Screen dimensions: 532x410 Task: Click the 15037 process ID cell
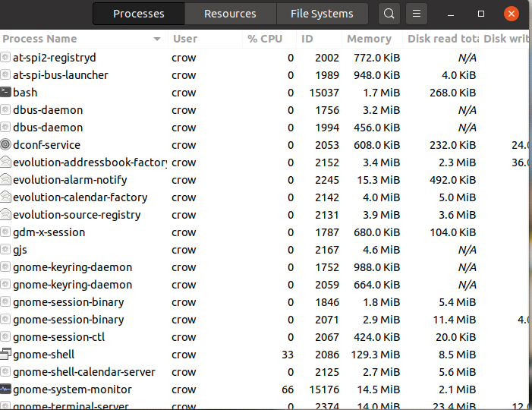324,93
